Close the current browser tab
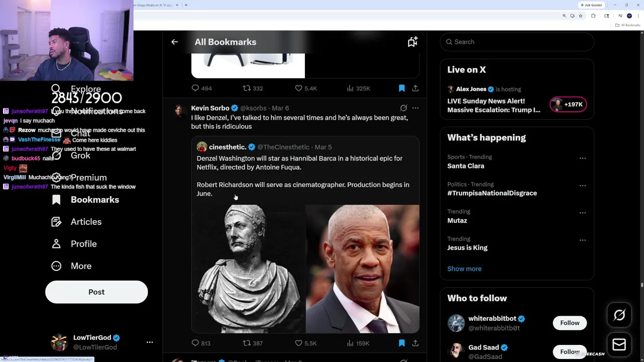 click(x=177, y=5)
